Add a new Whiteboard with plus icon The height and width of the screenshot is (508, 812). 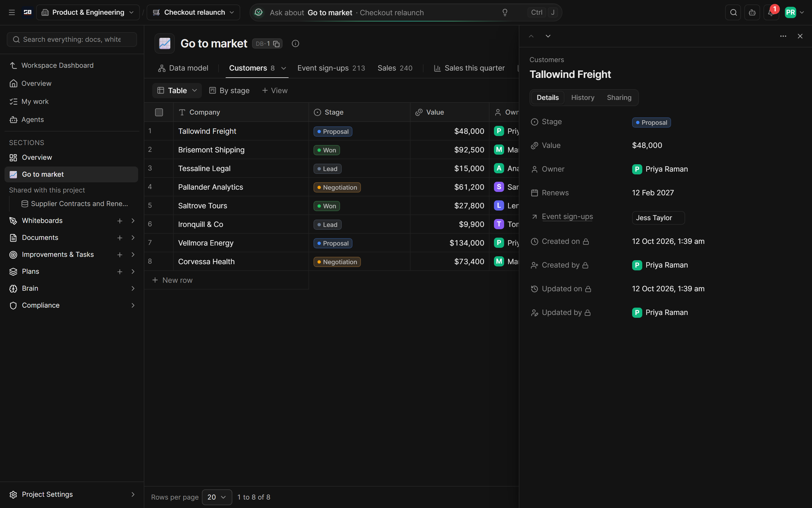pyautogui.click(x=120, y=221)
